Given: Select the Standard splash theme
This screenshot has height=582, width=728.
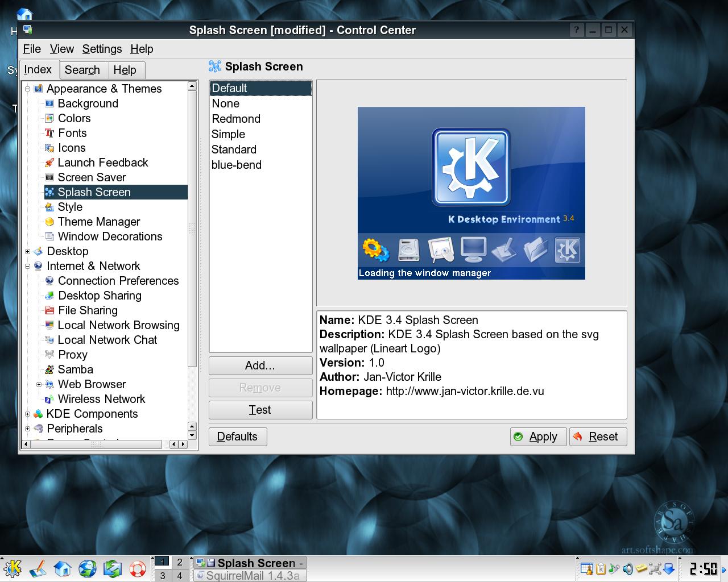Looking at the screenshot, I should [260, 149].
